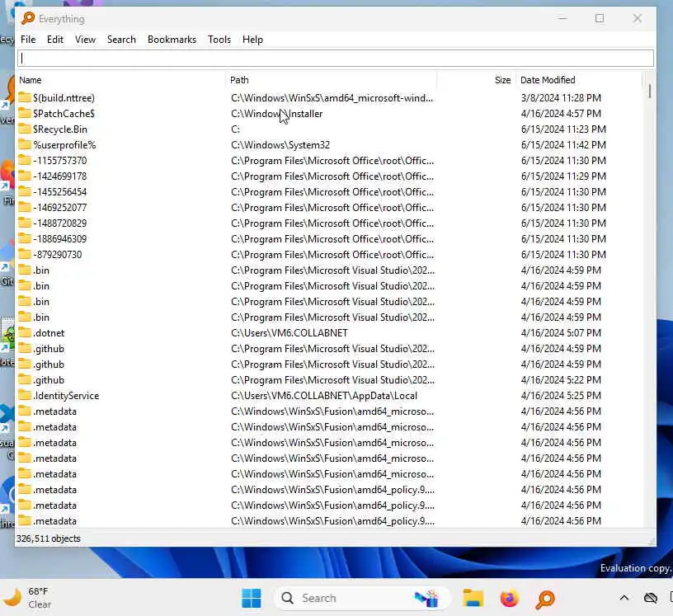Select the $(build.nttree) folder name
Image resolution: width=673 pixels, height=616 pixels.
pyautogui.click(x=64, y=98)
